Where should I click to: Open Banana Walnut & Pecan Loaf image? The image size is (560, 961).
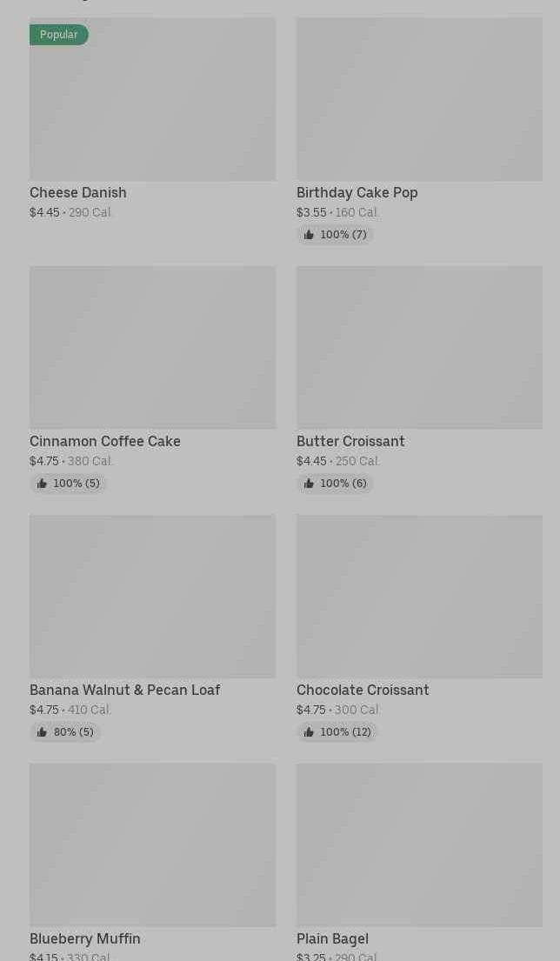152,597
